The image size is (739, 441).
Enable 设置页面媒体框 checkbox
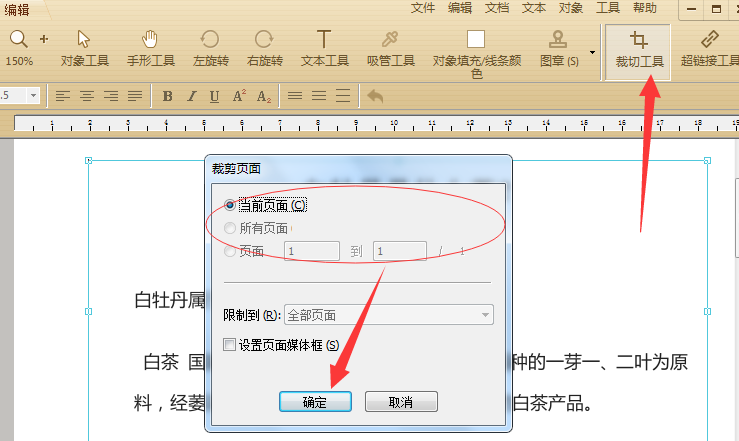[x=230, y=344]
